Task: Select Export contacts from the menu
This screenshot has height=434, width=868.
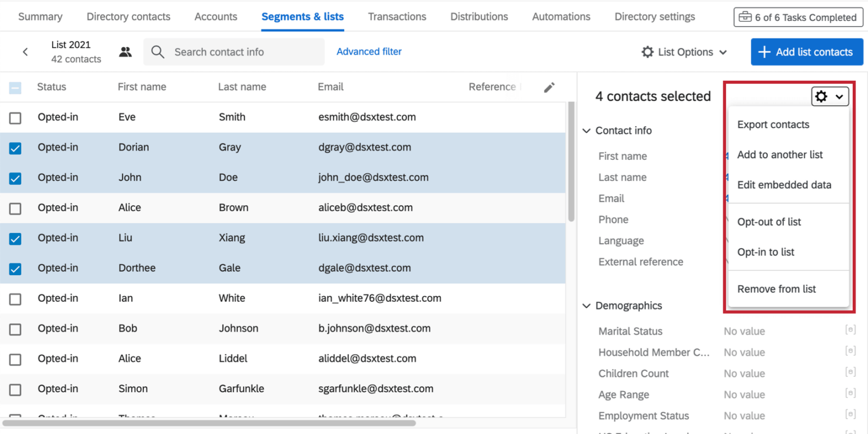Action: [x=773, y=124]
